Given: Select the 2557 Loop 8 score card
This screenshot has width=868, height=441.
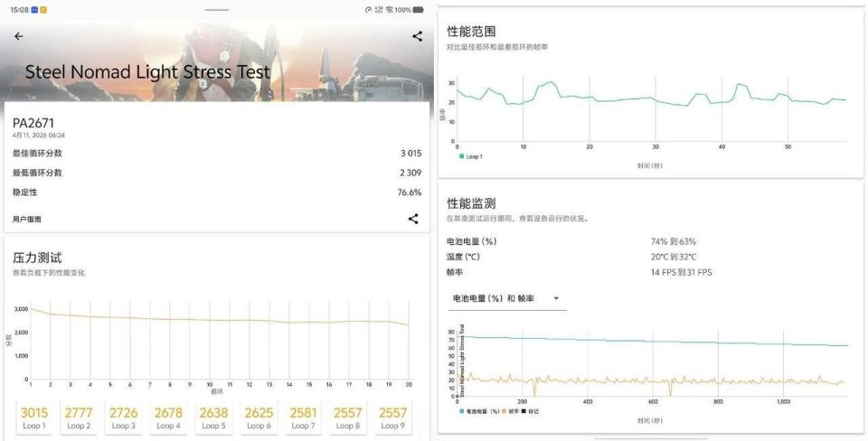Looking at the screenshot, I should pyautogui.click(x=347, y=418).
